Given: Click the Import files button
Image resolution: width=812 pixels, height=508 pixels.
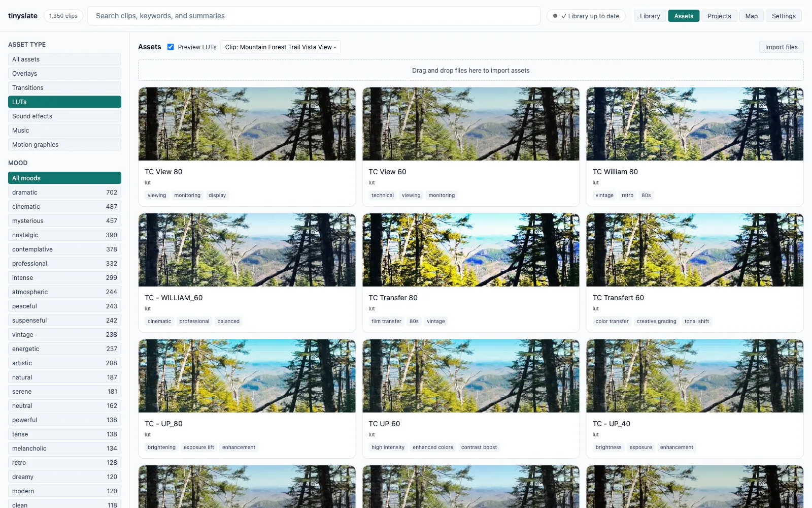Looking at the screenshot, I should pyautogui.click(x=781, y=47).
